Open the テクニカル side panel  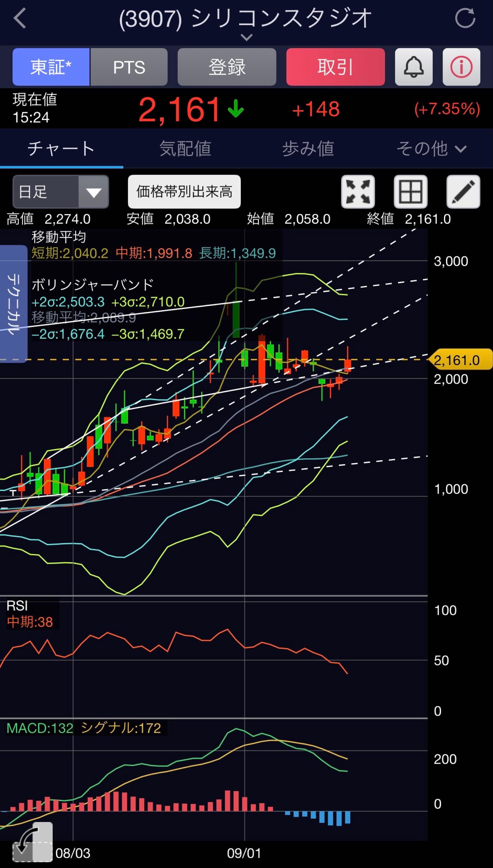[x=14, y=304]
